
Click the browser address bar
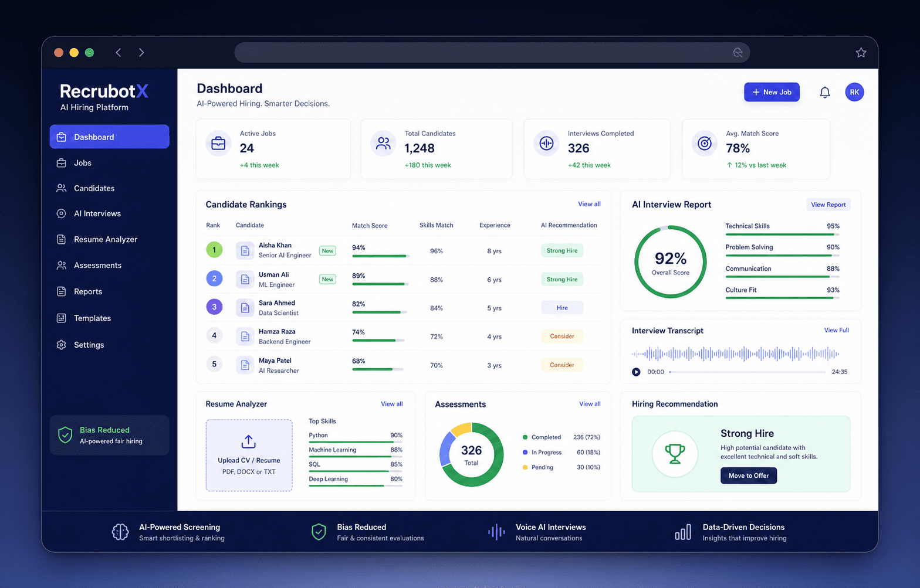pos(492,53)
